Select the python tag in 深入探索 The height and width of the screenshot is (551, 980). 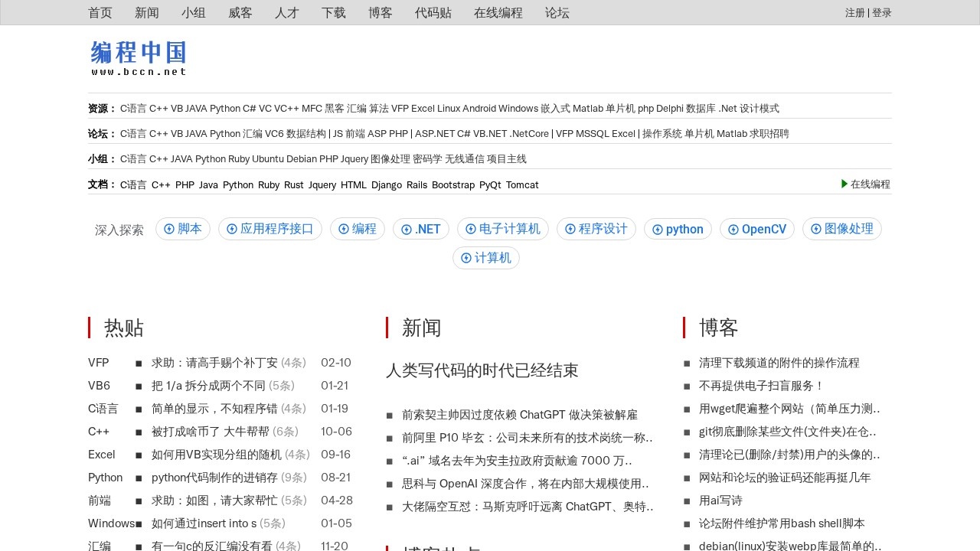pyautogui.click(x=678, y=229)
